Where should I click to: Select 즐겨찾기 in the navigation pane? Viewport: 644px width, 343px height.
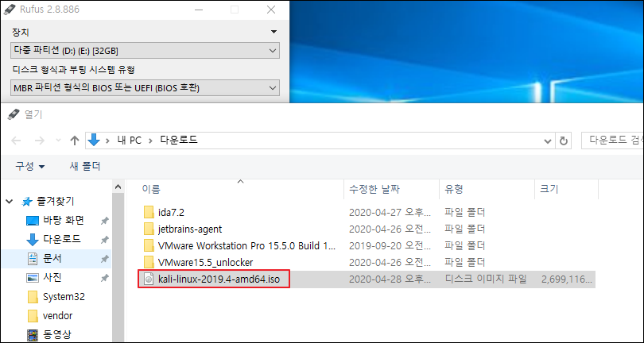coord(56,201)
